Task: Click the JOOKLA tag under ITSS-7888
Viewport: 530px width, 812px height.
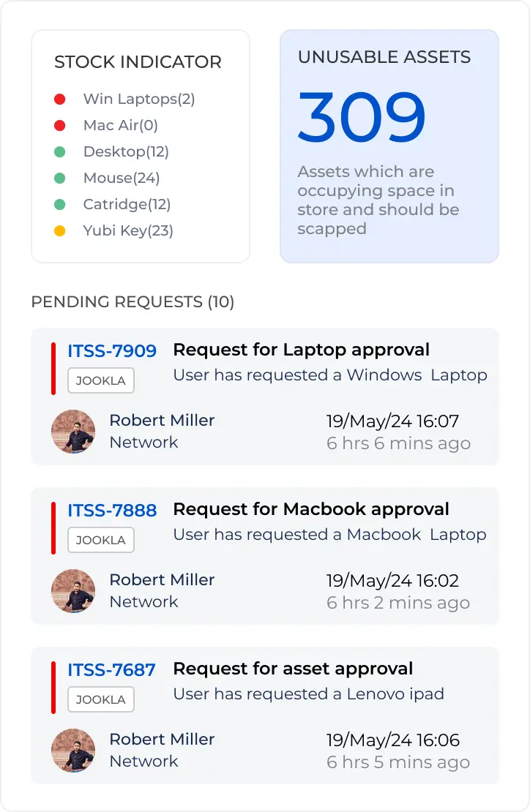Action: [101, 541]
